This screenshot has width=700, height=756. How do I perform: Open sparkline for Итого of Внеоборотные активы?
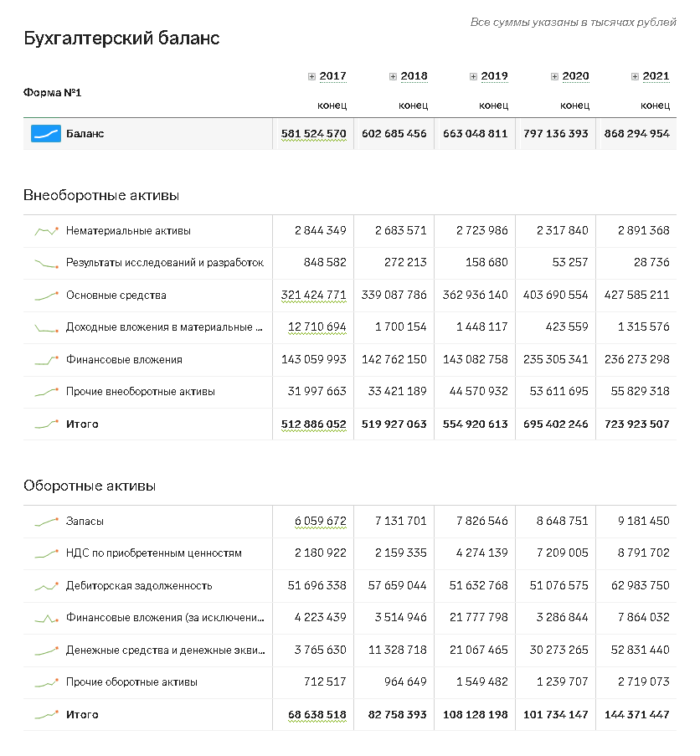[46, 424]
